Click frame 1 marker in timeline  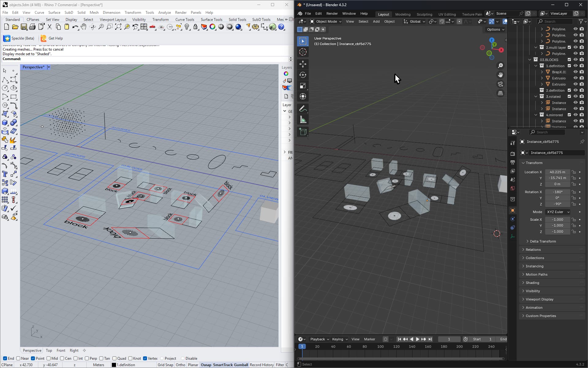(302, 347)
